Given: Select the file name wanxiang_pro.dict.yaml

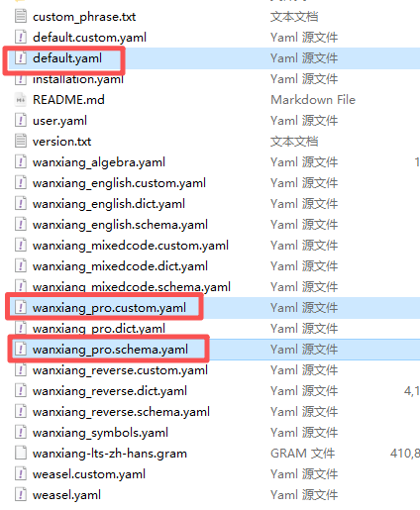Looking at the screenshot, I should [x=99, y=328].
